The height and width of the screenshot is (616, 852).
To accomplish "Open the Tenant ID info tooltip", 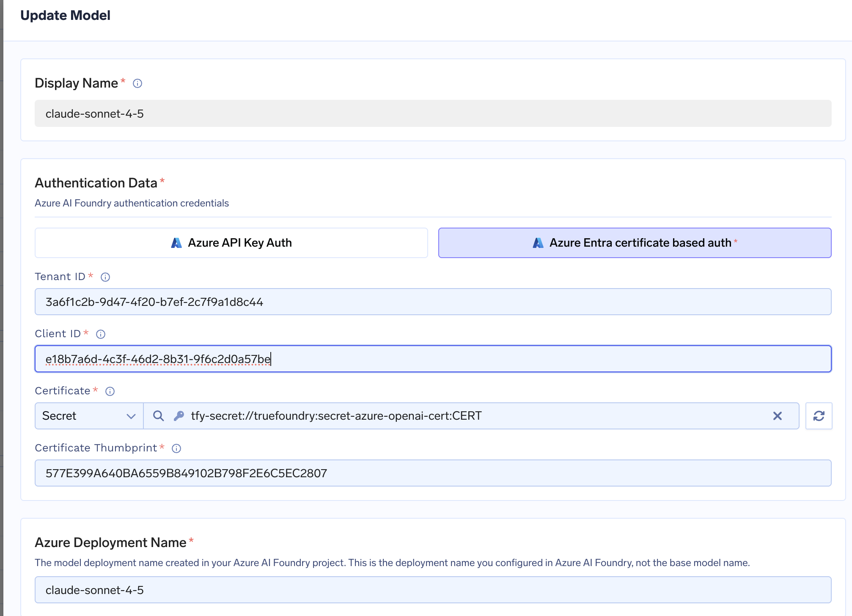I will (x=105, y=277).
